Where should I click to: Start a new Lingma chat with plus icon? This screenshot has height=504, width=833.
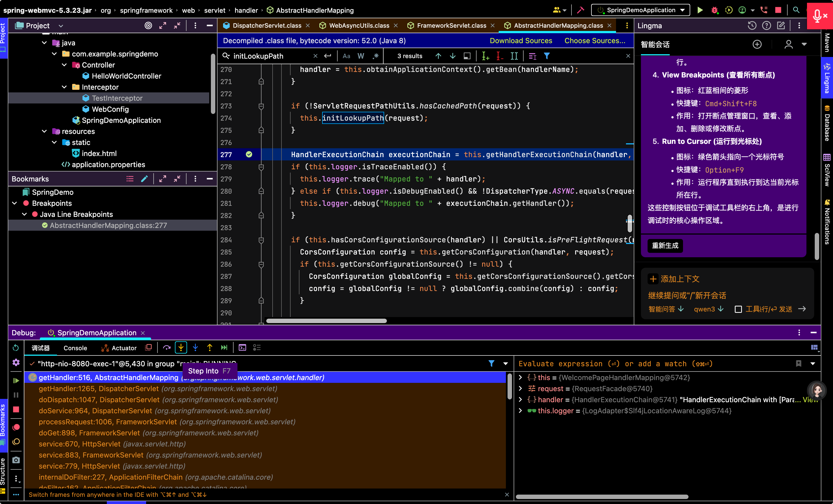click(x=757, y=44)
